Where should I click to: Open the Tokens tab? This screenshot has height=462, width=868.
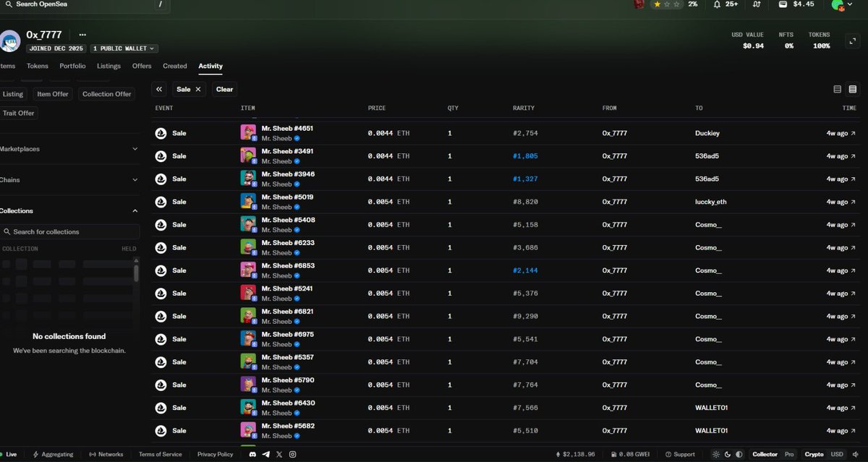point(38,66)
